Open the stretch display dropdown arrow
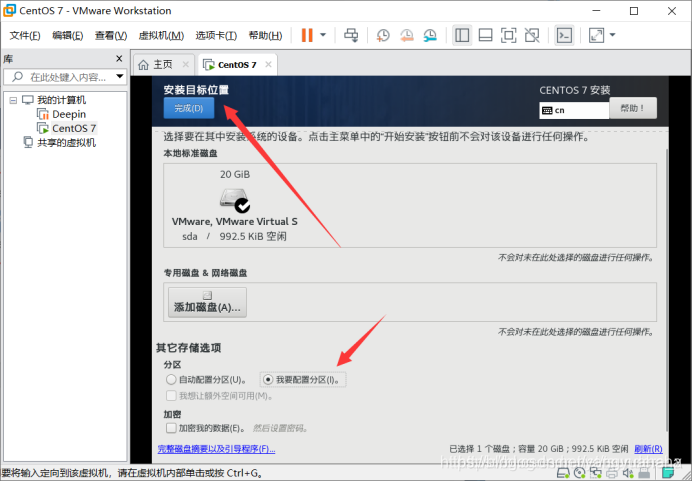 (613, 35)
